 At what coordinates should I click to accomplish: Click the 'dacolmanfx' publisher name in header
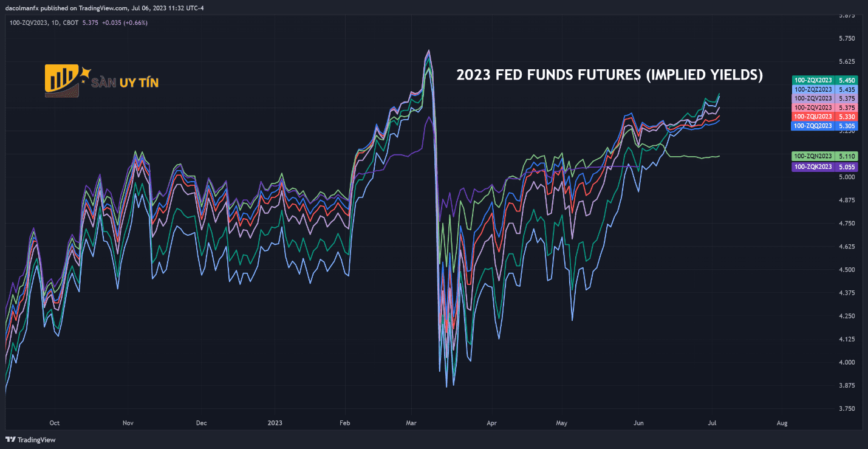[x=21, y=8]
